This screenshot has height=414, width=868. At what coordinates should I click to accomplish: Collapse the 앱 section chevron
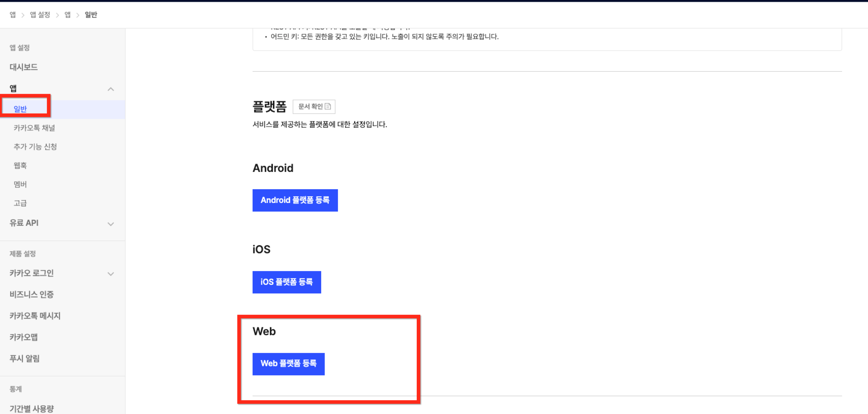(x=111, y=89)
